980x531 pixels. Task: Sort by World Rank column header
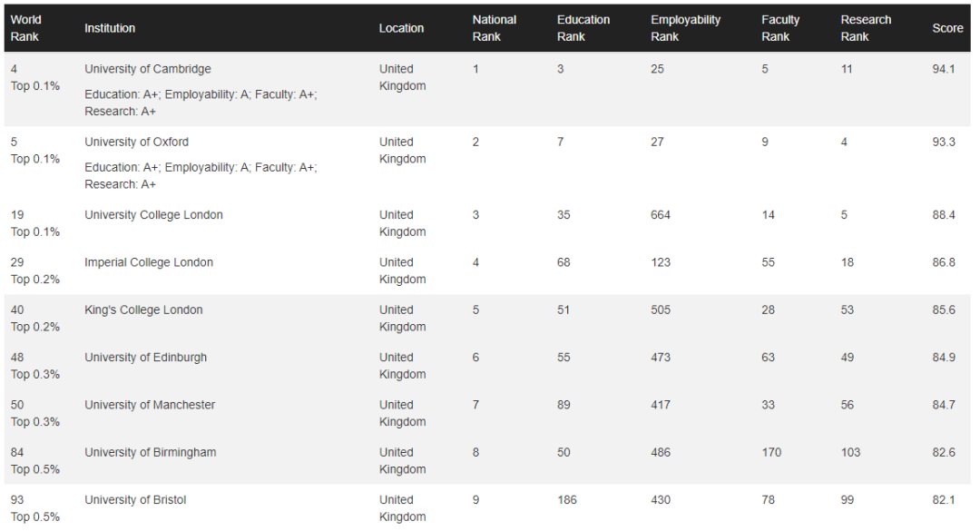pos(25,28)
